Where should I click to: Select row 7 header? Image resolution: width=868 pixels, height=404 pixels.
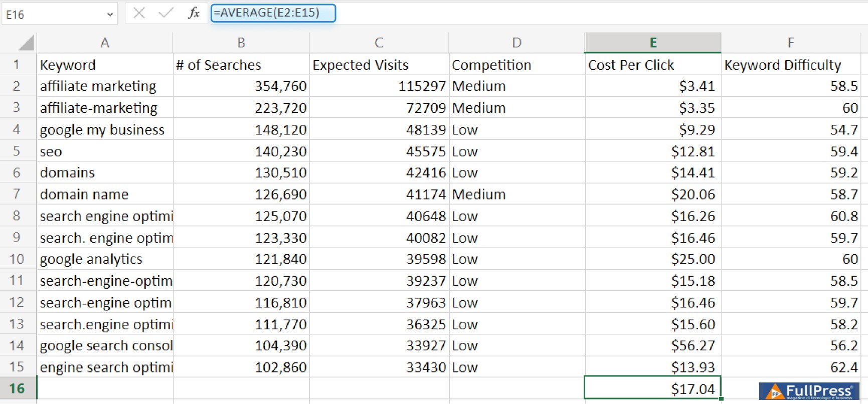pos(17,194)
